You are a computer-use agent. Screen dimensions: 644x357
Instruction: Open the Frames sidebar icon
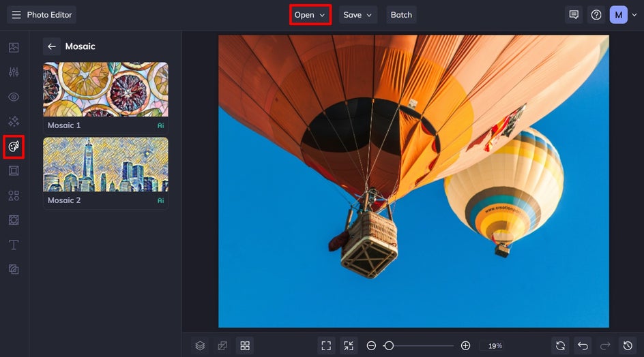(14, 171)
